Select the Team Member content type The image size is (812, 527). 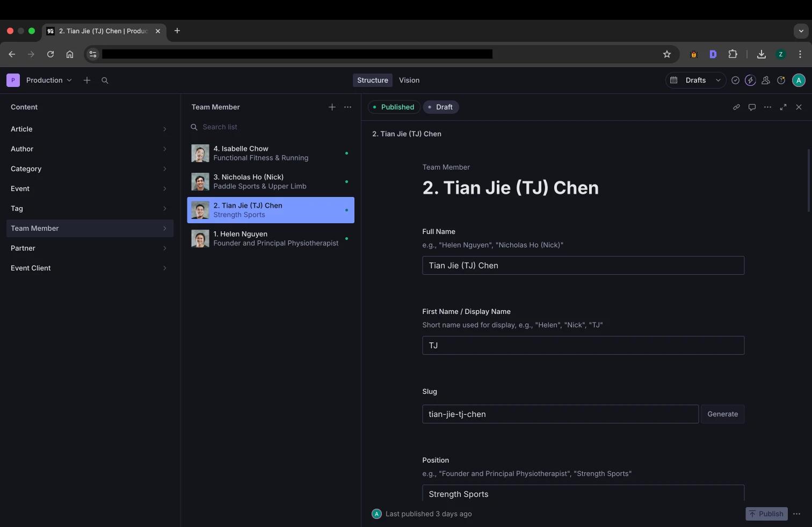(x=89, y=228)
